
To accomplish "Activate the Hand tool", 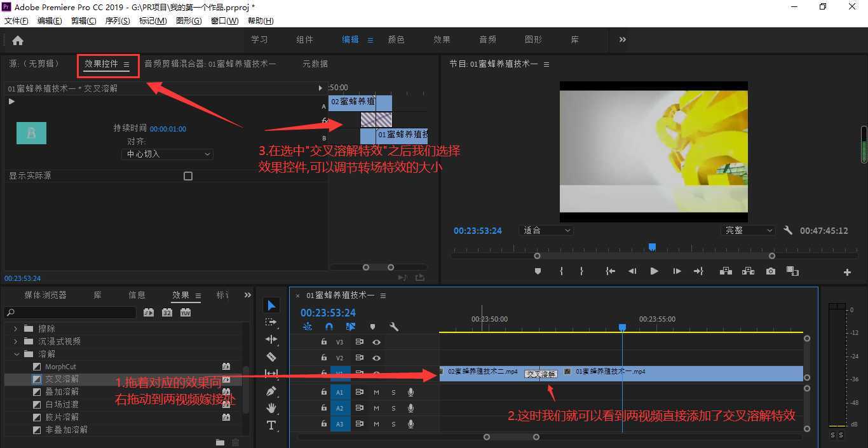I will 271,408.
